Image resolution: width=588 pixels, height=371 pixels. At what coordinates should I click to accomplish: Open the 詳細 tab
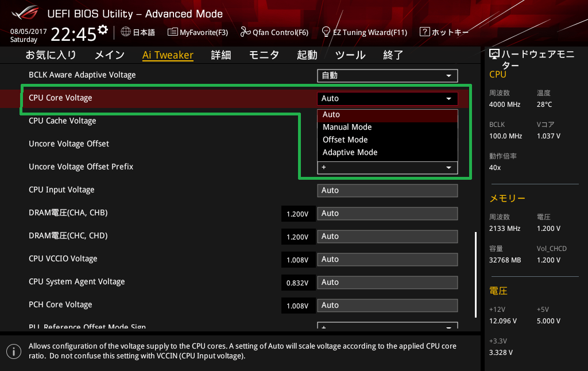[x=221, y=55]
